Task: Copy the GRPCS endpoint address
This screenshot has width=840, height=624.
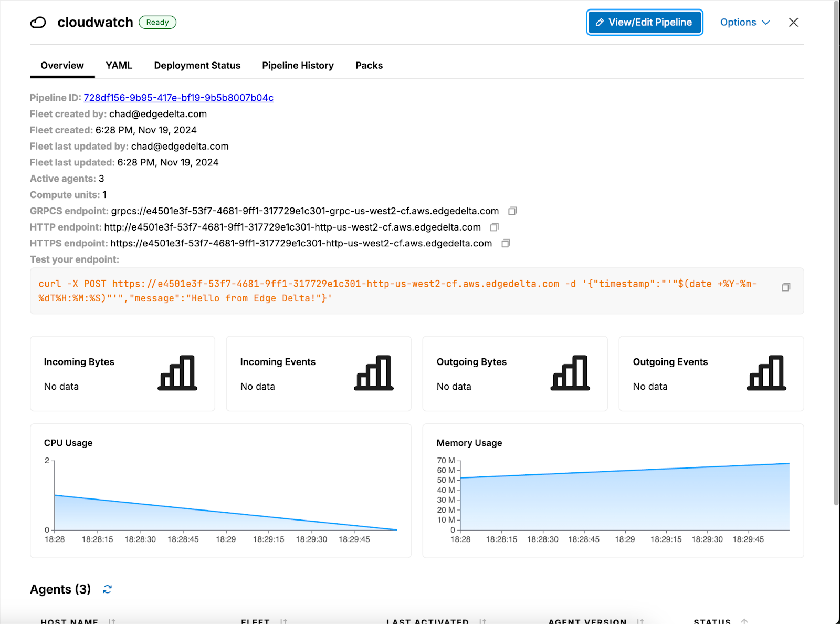Action: pyautogui.click(x=512, y=211)
